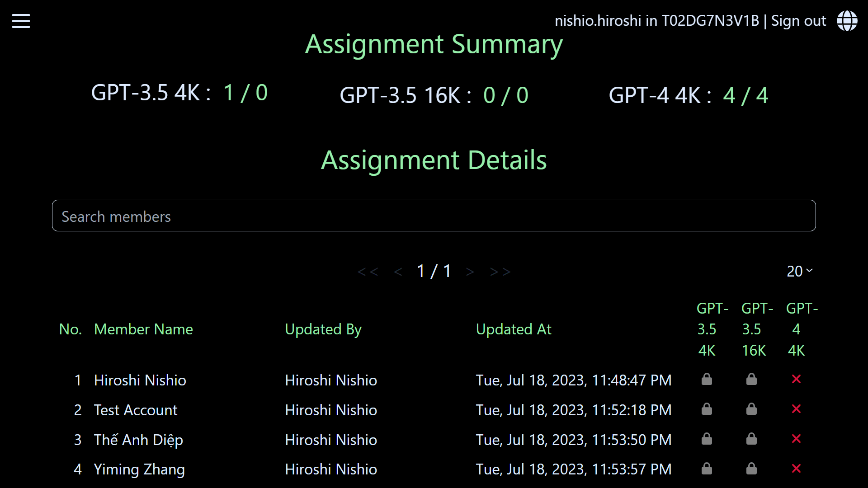
Task: Click the lock icon for Thế Anh Diệp GPT-3.5 4K
Action: 707,439
